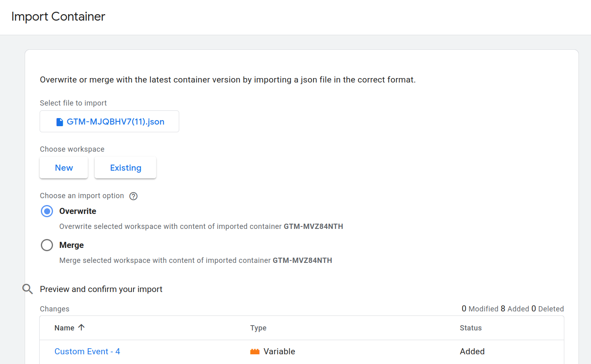Choose the New workspace option
Image resolution: width=591 pixels, height=364 pixels.
tap(64, 167)
